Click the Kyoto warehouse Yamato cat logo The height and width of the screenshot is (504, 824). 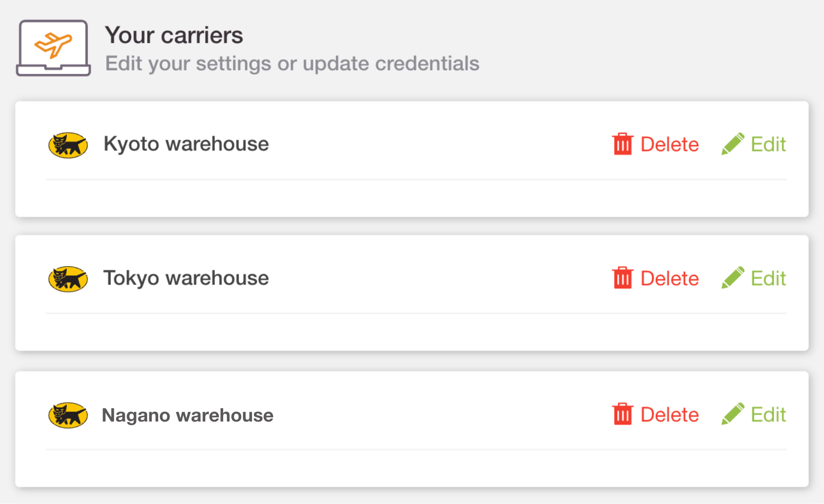coord(68,145)
